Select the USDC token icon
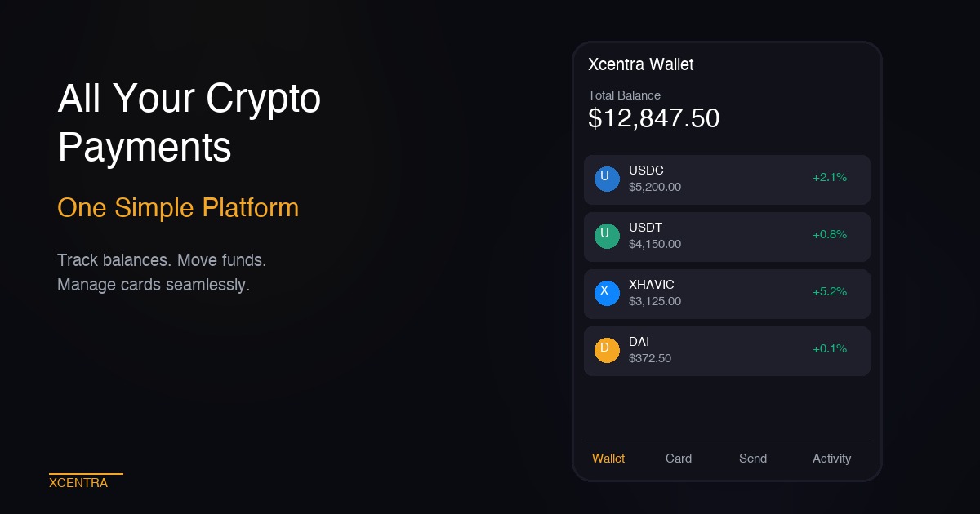Viewport: 980px width, 514px height. pos(607,179)
